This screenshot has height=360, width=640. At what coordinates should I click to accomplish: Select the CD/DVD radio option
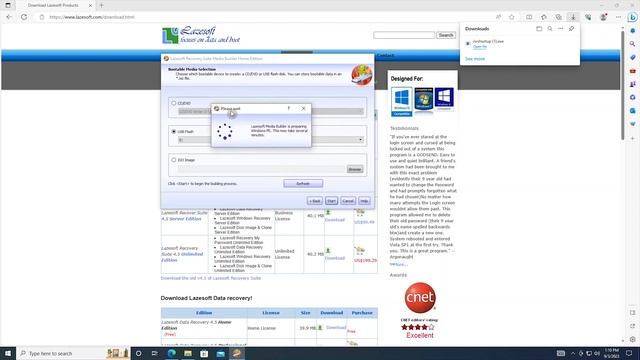[x=174, y=103]
